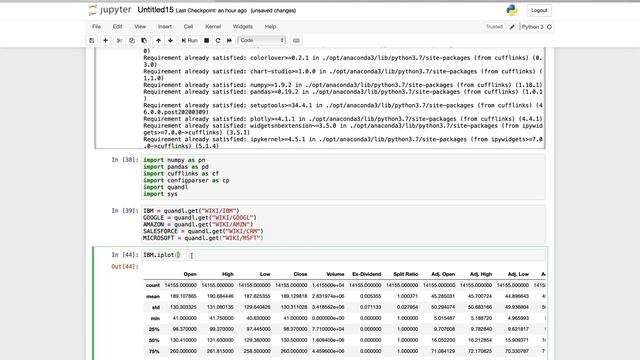Move selected cell up arrow
This screenshot has height=360, width=640.
(x=158, y=40)
